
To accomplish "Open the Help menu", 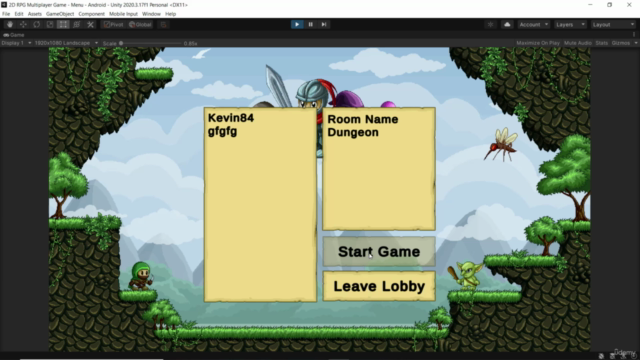I will (x=171, y=14).
